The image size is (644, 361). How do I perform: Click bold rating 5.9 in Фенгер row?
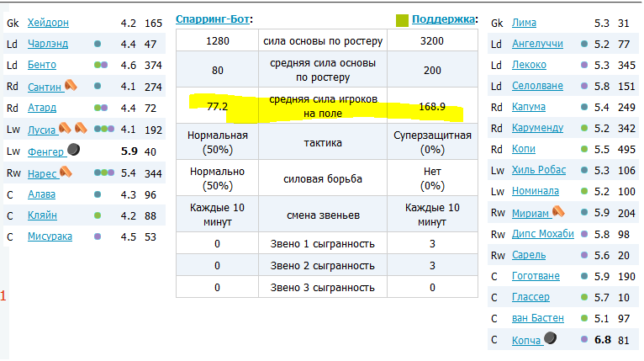tap(129, 151)
